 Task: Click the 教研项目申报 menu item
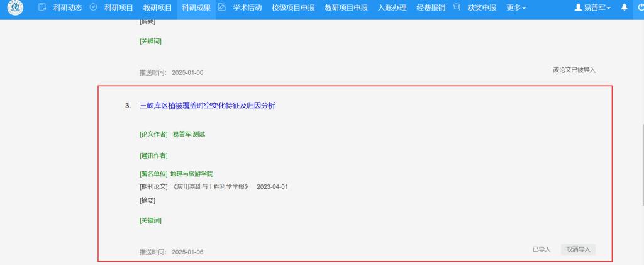[x=346, y=8]
